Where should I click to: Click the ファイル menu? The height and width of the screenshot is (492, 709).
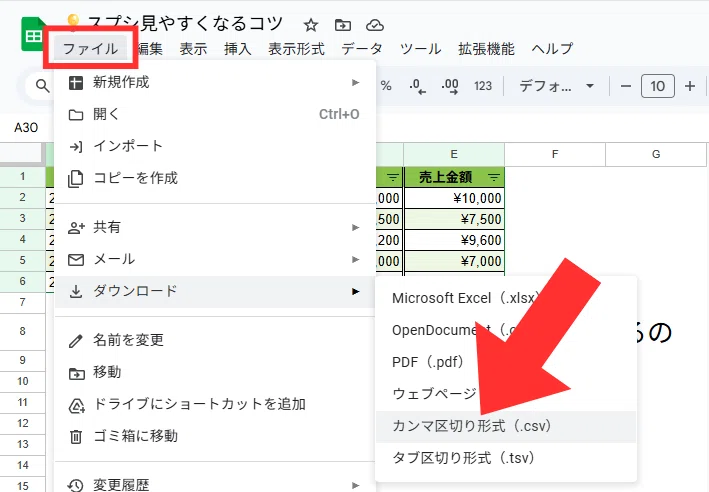90,48
